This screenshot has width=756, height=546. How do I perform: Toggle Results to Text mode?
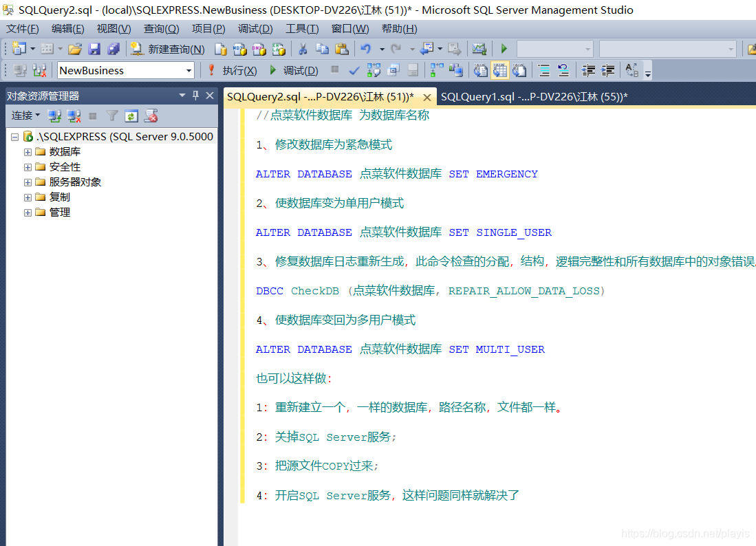tap(480, 70)
